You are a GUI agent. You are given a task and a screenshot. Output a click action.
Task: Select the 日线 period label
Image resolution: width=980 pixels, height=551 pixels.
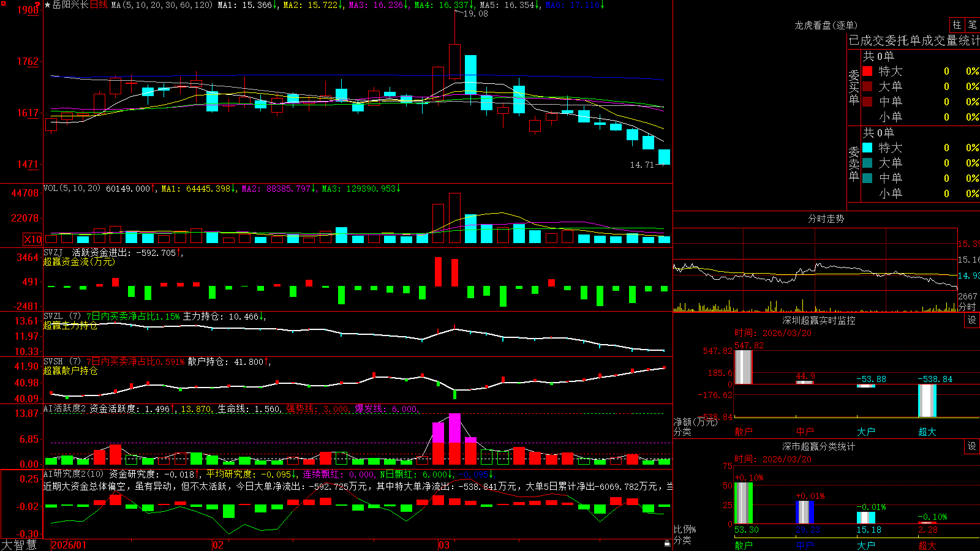[99, 5]
